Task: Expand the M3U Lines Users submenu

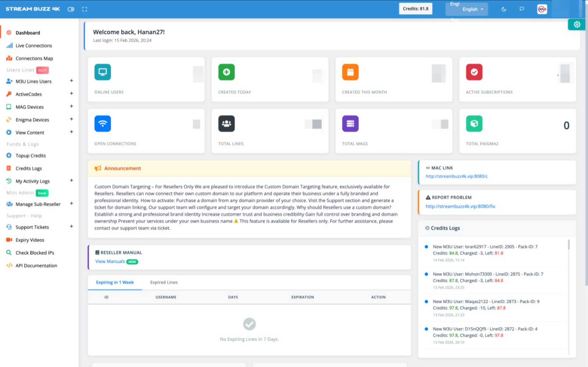Action: pos(71,81)
